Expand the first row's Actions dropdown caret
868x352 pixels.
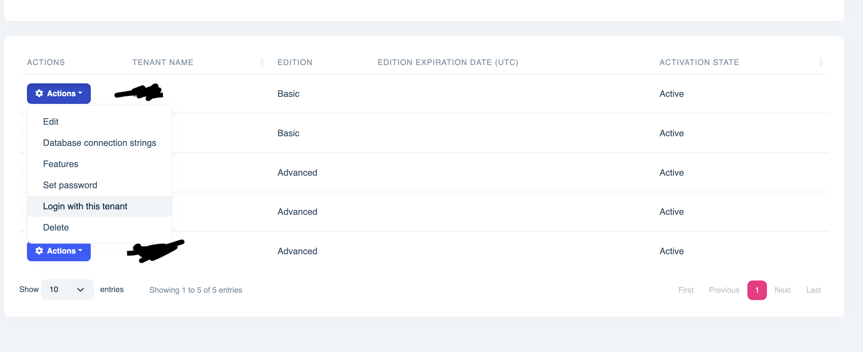tap(80, 93)
